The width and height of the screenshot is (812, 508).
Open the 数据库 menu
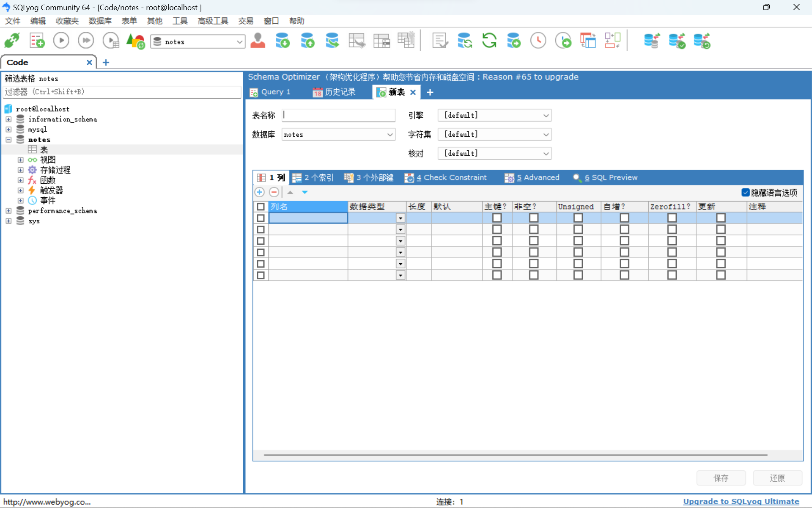tap(100, 21)
